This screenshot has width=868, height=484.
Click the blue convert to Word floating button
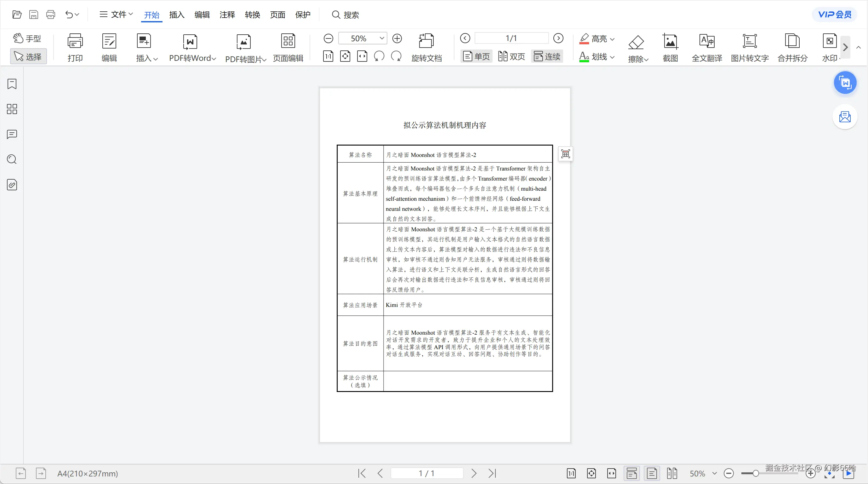[845, 83]
